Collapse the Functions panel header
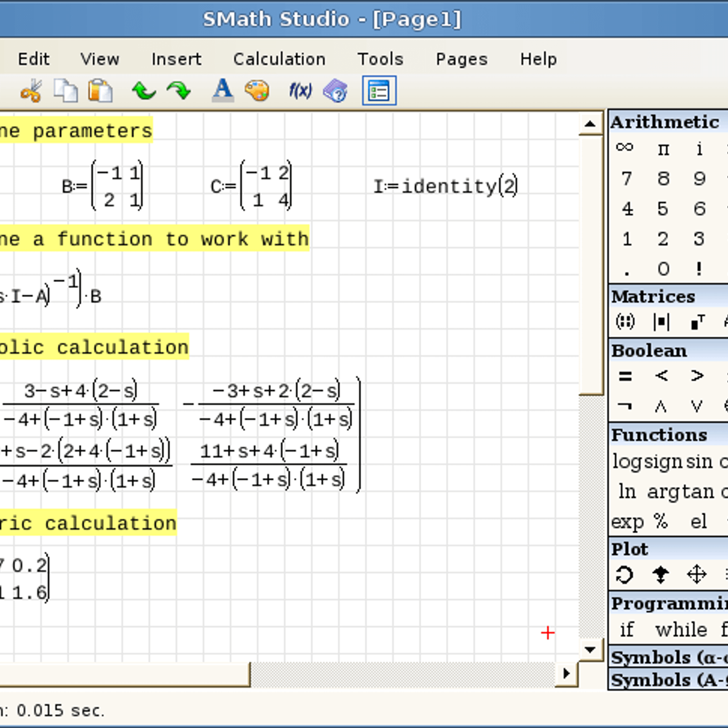The height and width of the screenshot is (728, 728). (x=669, y=435)
